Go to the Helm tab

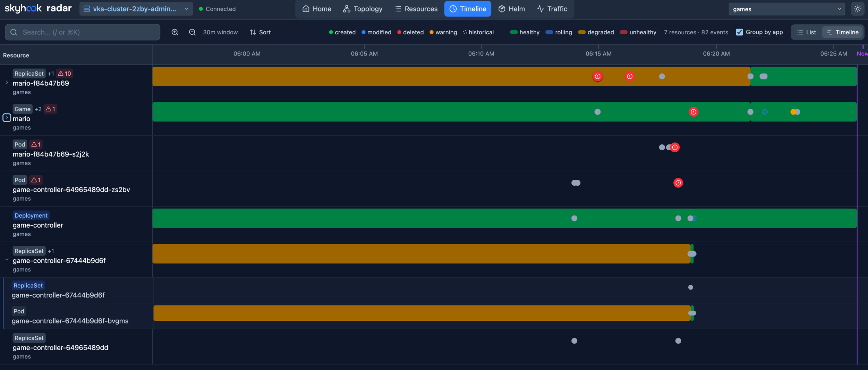click(x=512, y=9)
